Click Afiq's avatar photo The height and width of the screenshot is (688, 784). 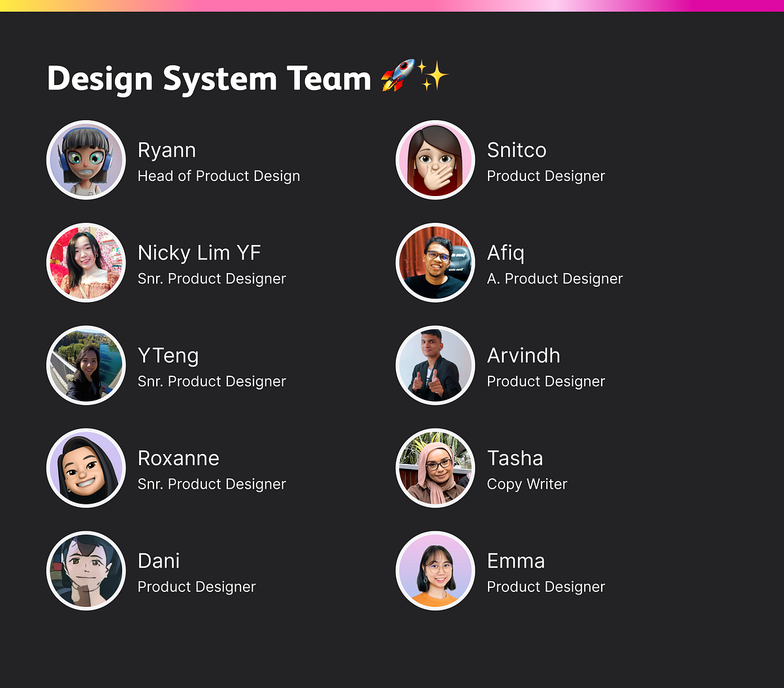click(x=435, y=262)
